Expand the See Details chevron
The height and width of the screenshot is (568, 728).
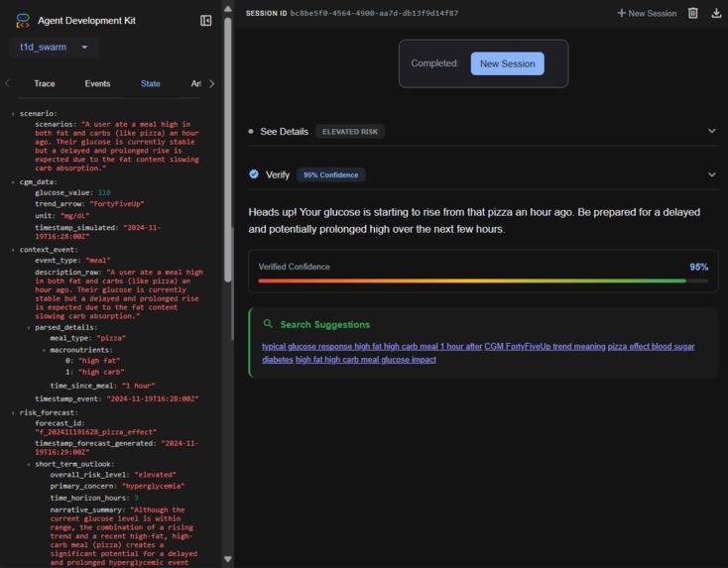click(x=712, y=131)
